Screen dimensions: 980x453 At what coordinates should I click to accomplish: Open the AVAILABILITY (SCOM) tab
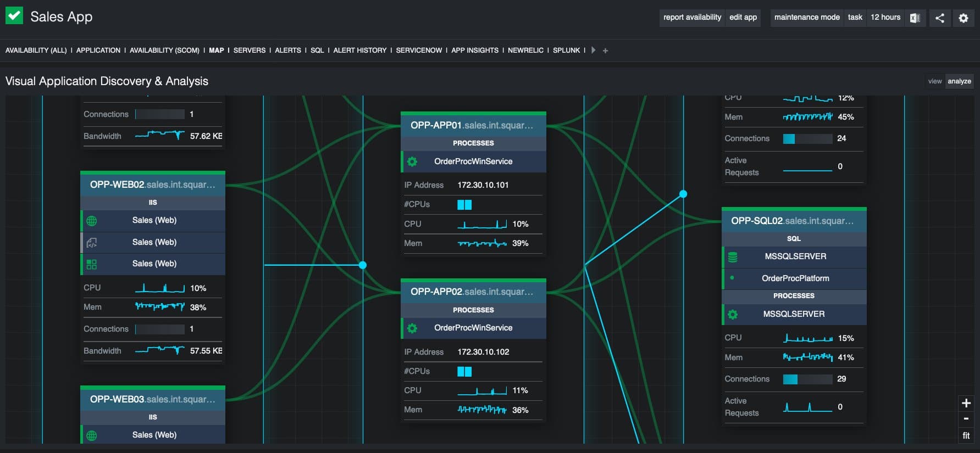[164, 51]
